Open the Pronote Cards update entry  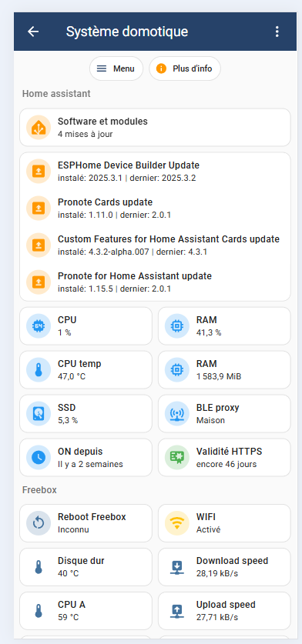point(155,209)
